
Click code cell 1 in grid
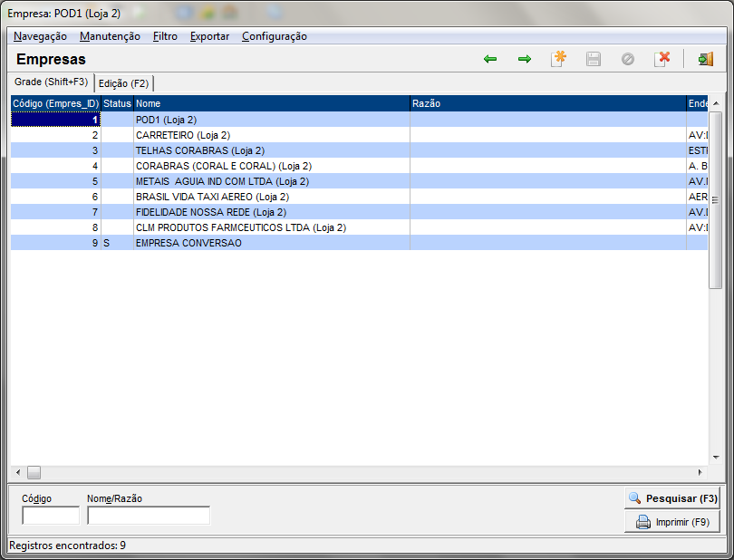click(x=55, y=120)
